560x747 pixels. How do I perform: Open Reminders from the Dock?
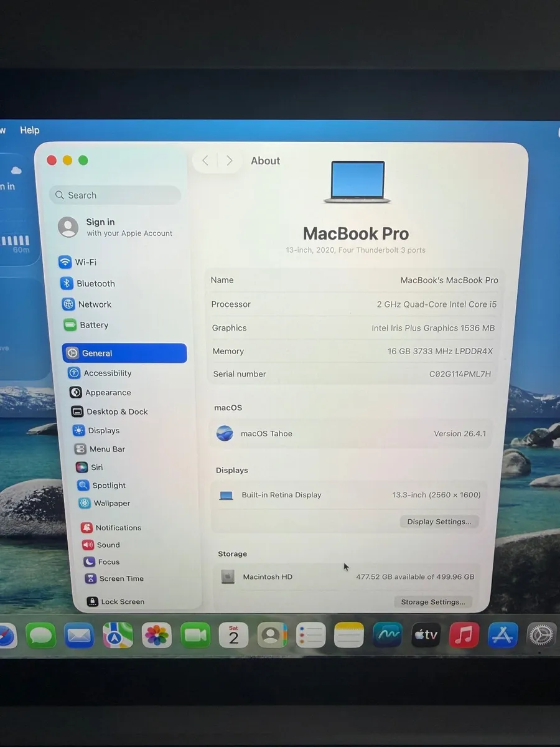pos(310,636)
